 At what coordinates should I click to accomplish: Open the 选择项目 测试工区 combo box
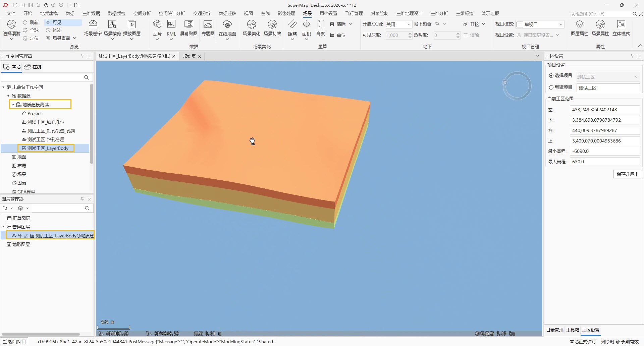click(x=608, y=77)
